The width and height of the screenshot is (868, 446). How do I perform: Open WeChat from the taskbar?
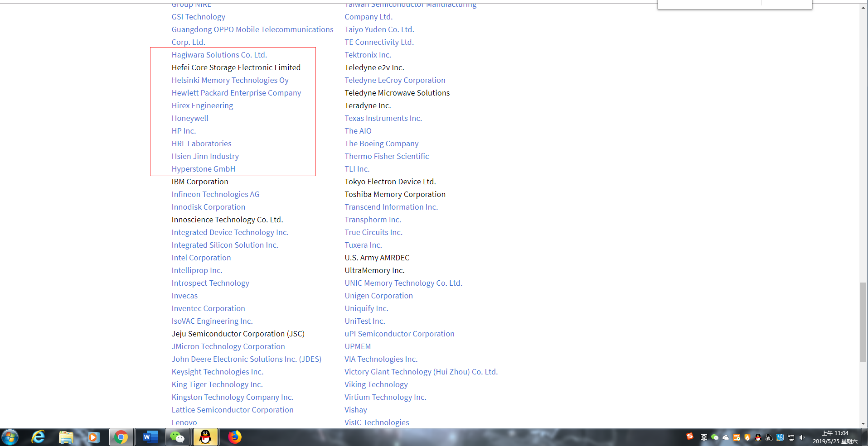177,437
